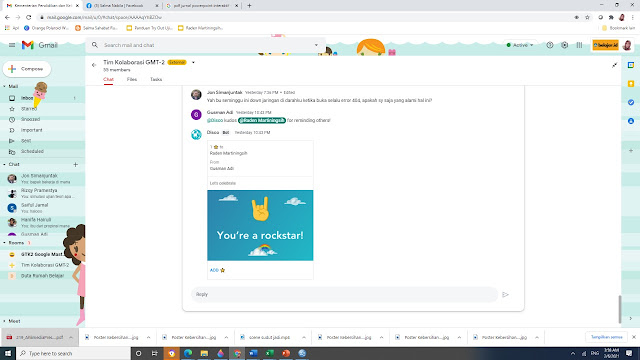Open download options for the pdf file

coord(71,338)
